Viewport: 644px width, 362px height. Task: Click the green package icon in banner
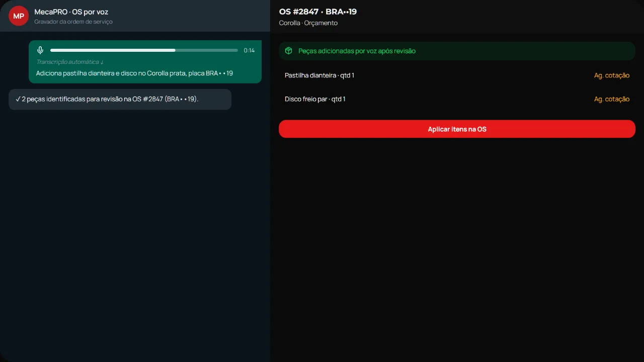pos(288,51)
